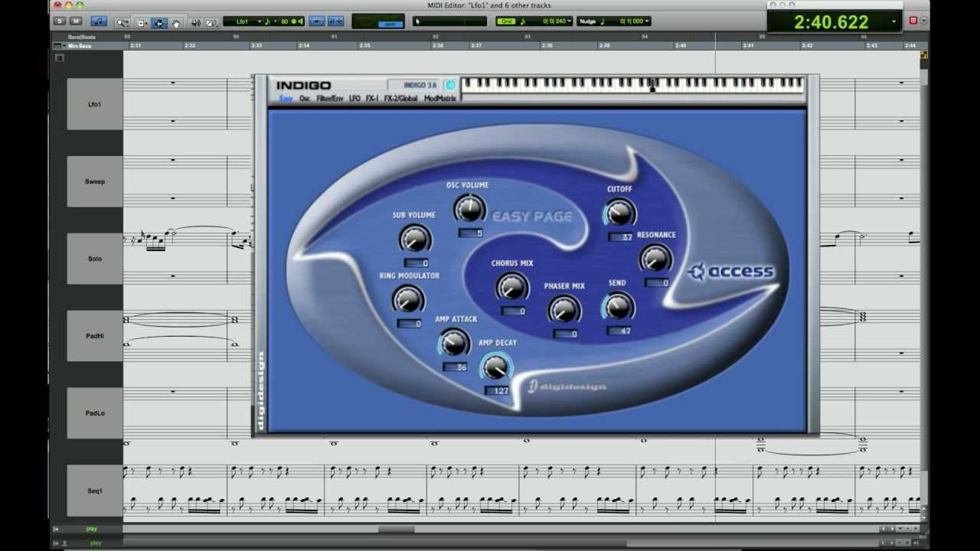
Task: Toggle the cyan round button beside preset name
Action: (450, 85)
